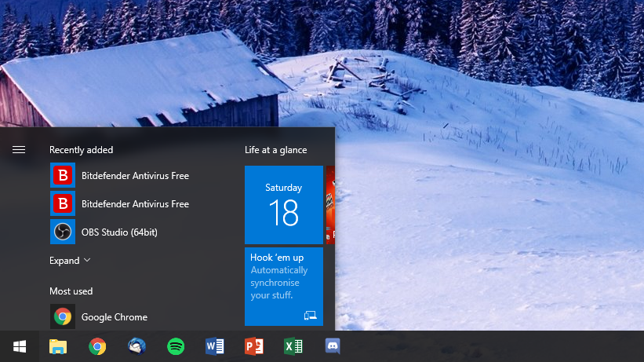The height and width of the screenshot is (362, 644).
Task: Click the Hook 'em up tile
Action: pyautogui.click(x=284, y=287)
